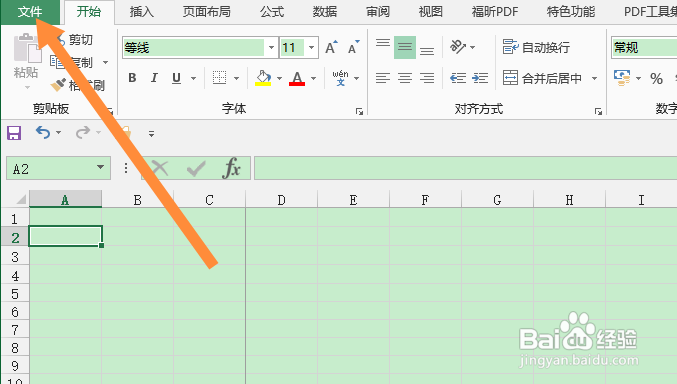Open the font name 等线 dropdown
677x384 pixels.
(x=271, y=48)
